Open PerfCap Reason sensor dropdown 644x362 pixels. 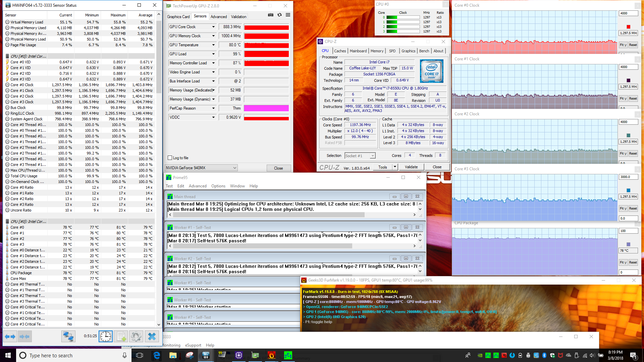pos(213,108)
